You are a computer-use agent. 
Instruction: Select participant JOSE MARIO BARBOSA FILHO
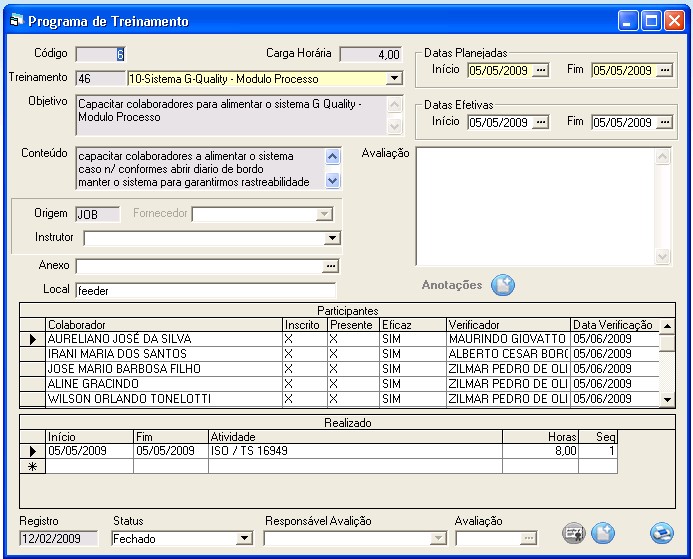click(164, 369)
